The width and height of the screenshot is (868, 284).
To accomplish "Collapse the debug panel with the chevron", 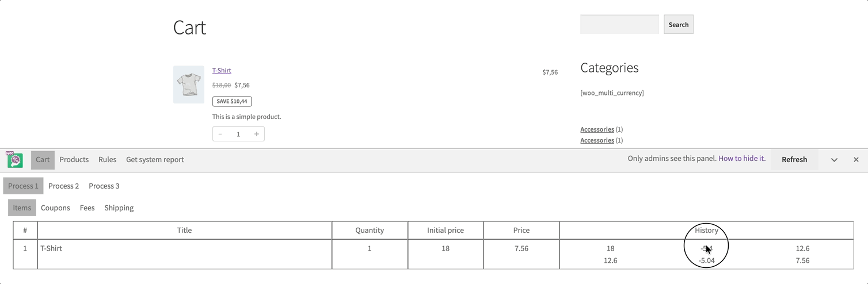I will [834, 160].
